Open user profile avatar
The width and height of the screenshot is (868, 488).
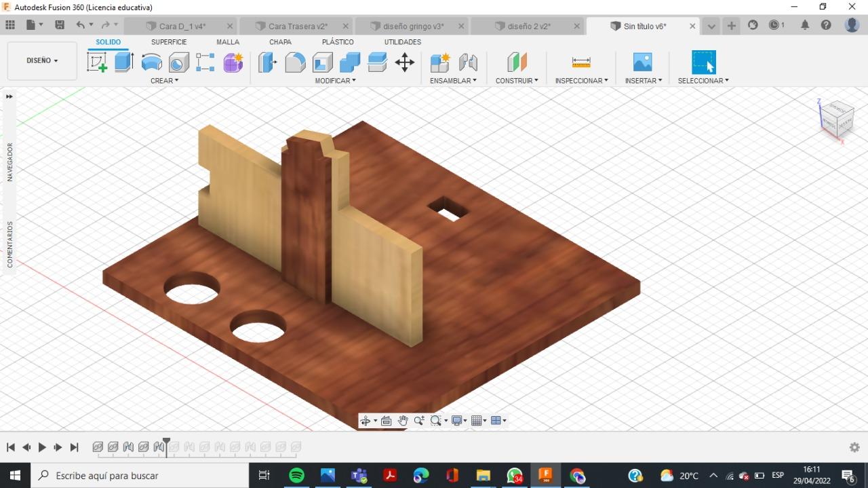tap(852, 25)
